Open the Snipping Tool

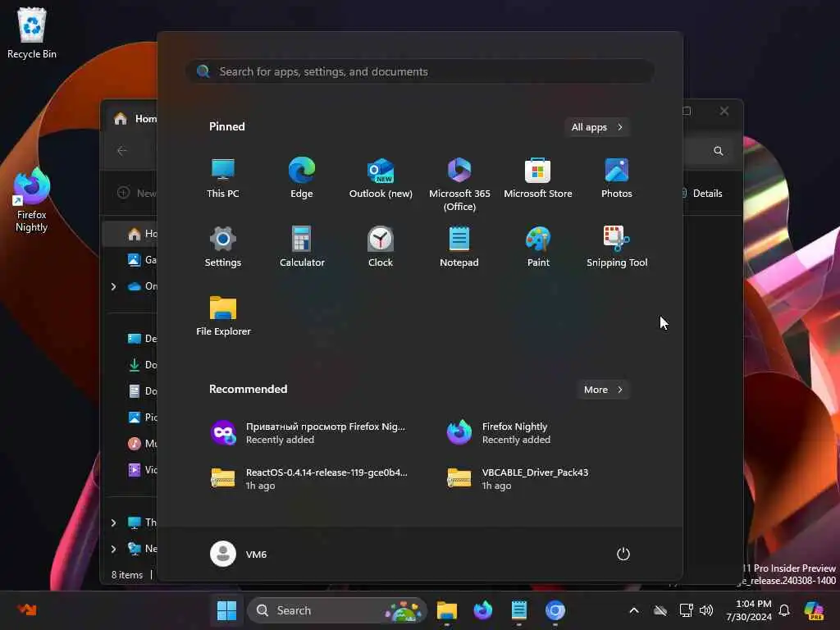coord(617,247)
